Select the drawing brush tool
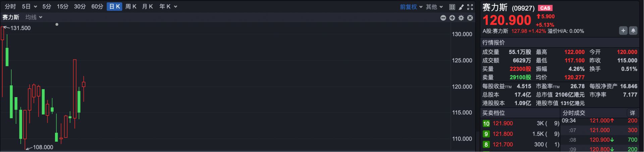644x152 pixels. click(461, 7)
